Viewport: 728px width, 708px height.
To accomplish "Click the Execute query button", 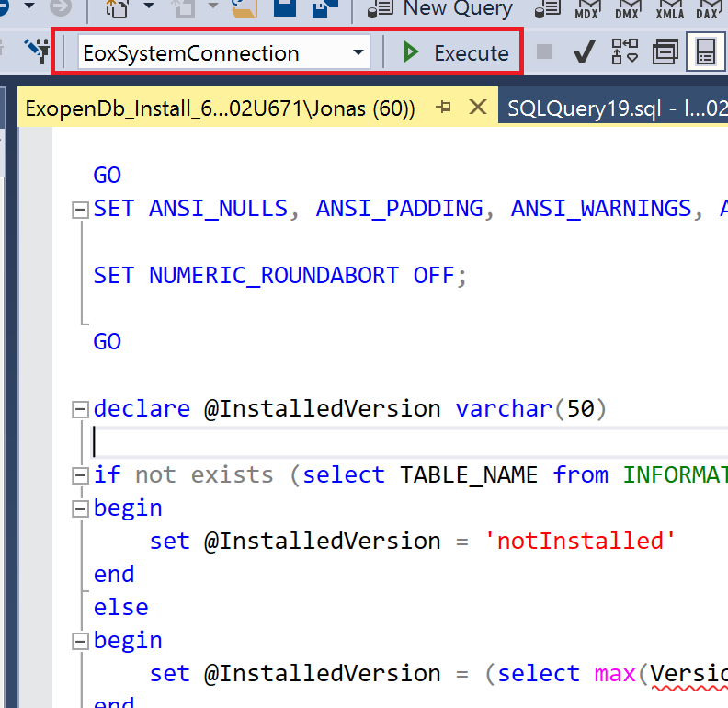I will coord(457,53).
